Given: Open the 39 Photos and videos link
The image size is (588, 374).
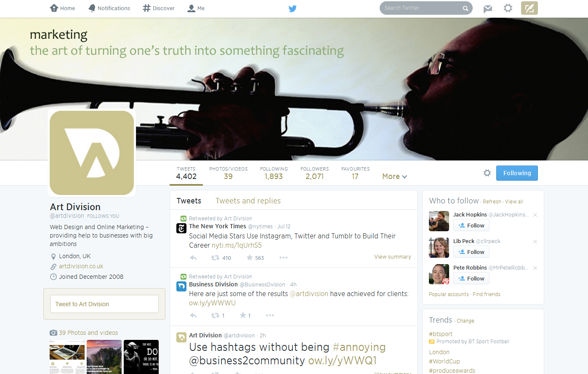Looking at the screenshot, I should click(88, 333).
